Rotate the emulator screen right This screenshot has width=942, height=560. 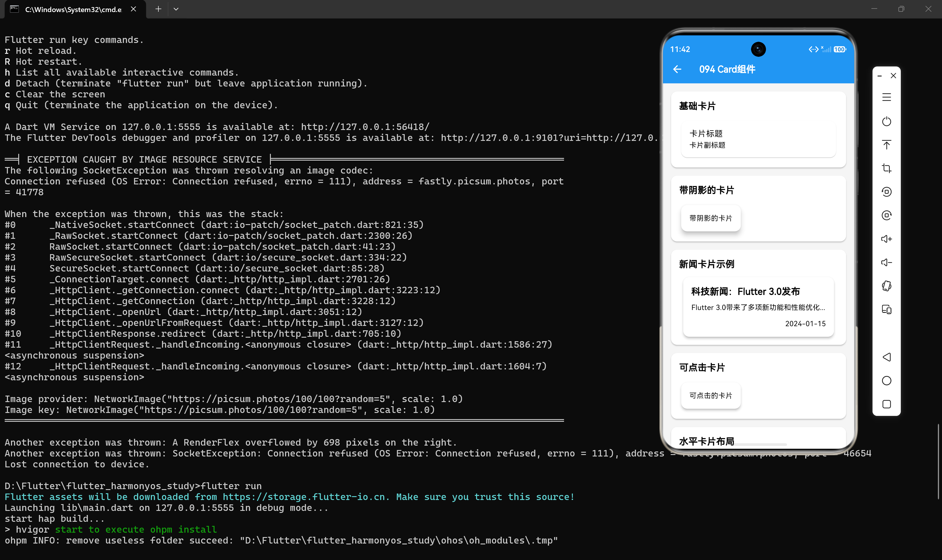[886, 216]
